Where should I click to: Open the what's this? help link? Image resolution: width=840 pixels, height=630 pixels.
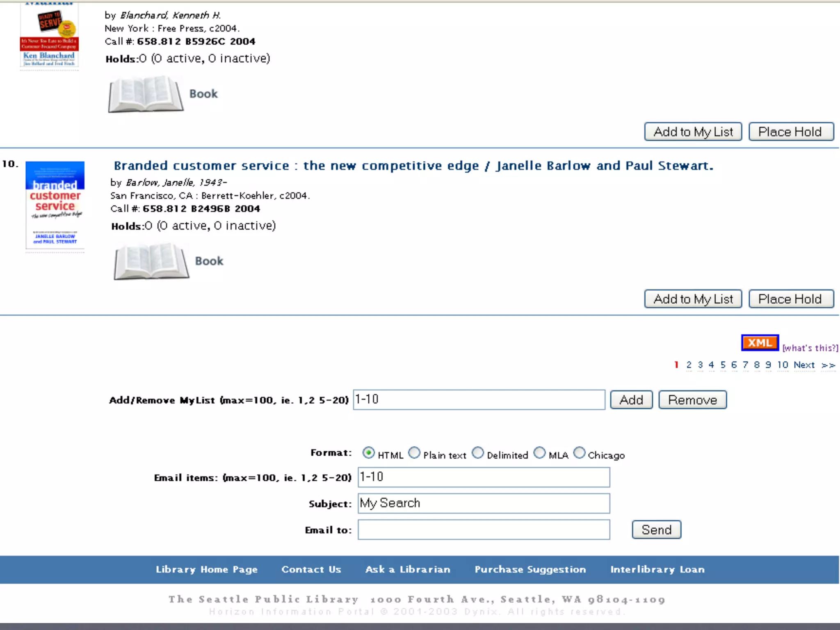pyautogui.click(x=810, y=348)
